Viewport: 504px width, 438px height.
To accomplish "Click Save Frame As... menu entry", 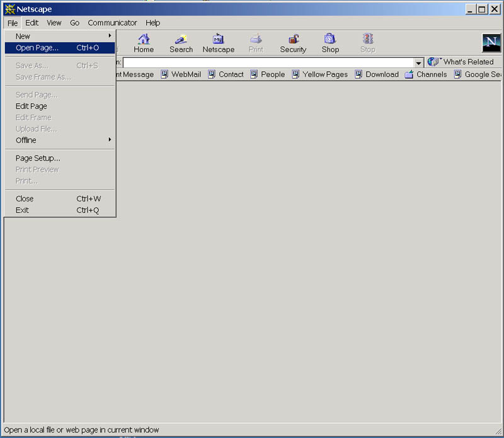I will click(x=60, y=77).
